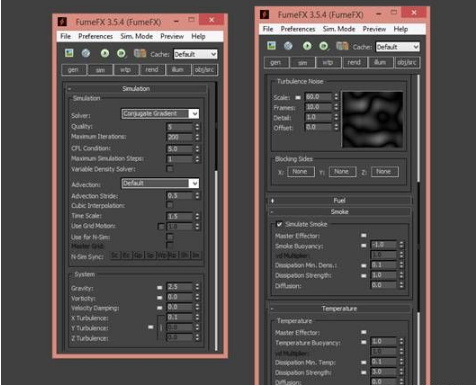Image resolution: width=476 pixels, height=386 pixels.
Task: Open Preferences menu in left window
Action: [95, 36]
